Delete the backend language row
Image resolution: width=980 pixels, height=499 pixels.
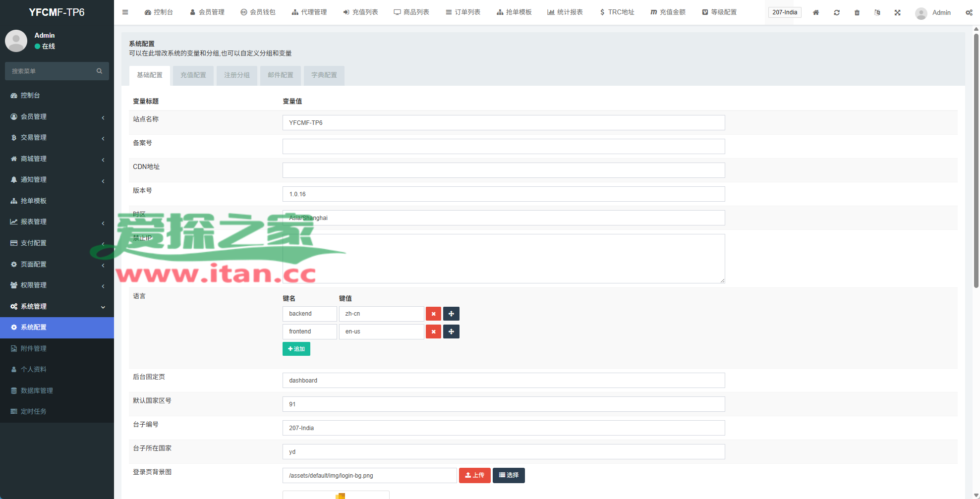(433, 314)
